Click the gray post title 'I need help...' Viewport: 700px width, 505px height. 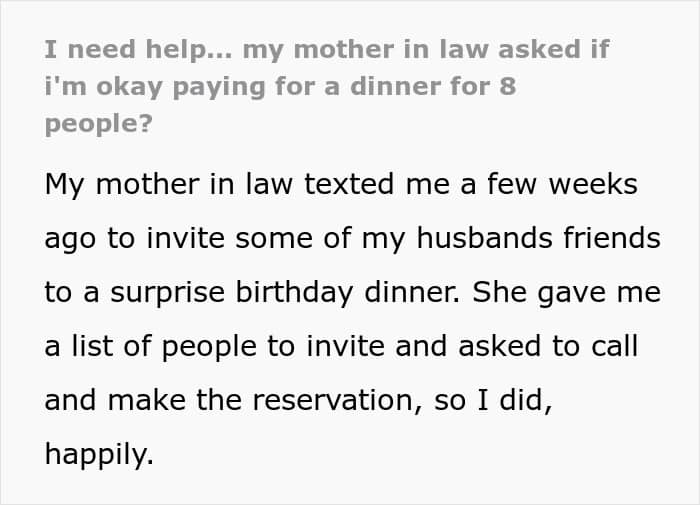pos(139,50)
